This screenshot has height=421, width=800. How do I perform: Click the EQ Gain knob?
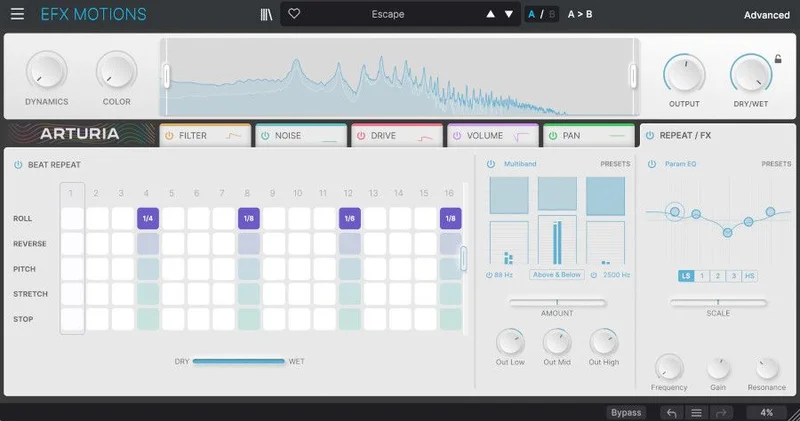coord(718,368)
